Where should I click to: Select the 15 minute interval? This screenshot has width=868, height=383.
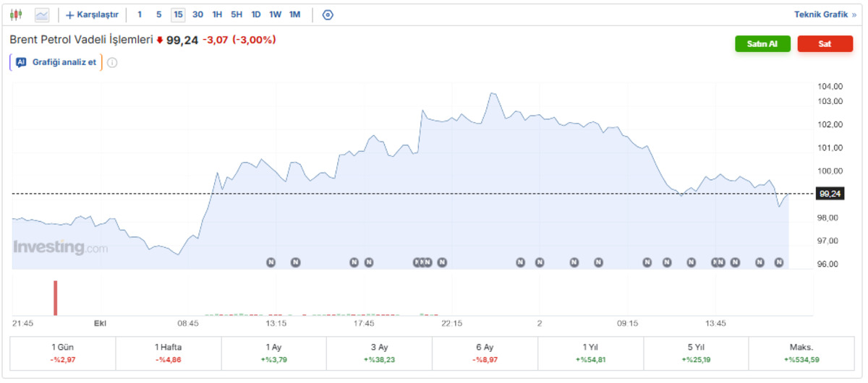coord(178,14)
